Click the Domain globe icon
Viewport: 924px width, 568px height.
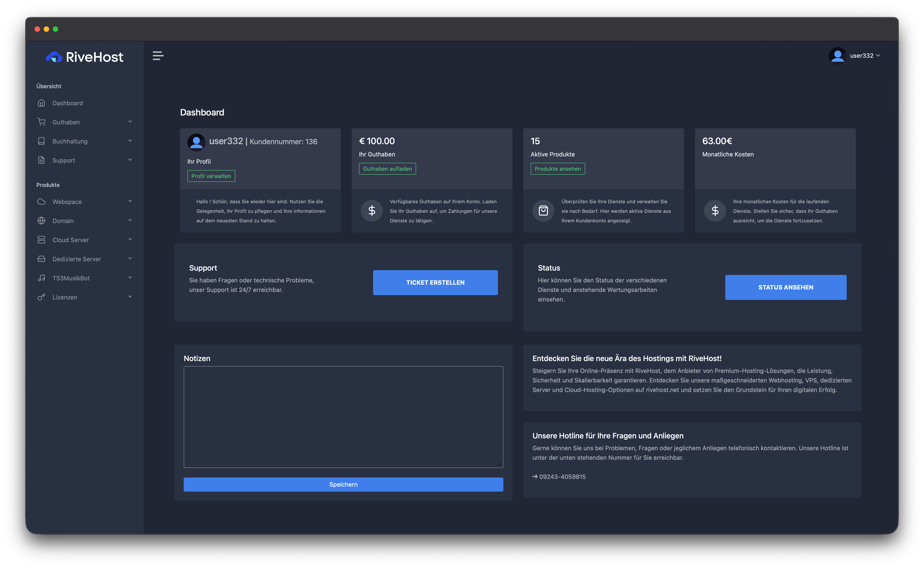tap(41, 221)
